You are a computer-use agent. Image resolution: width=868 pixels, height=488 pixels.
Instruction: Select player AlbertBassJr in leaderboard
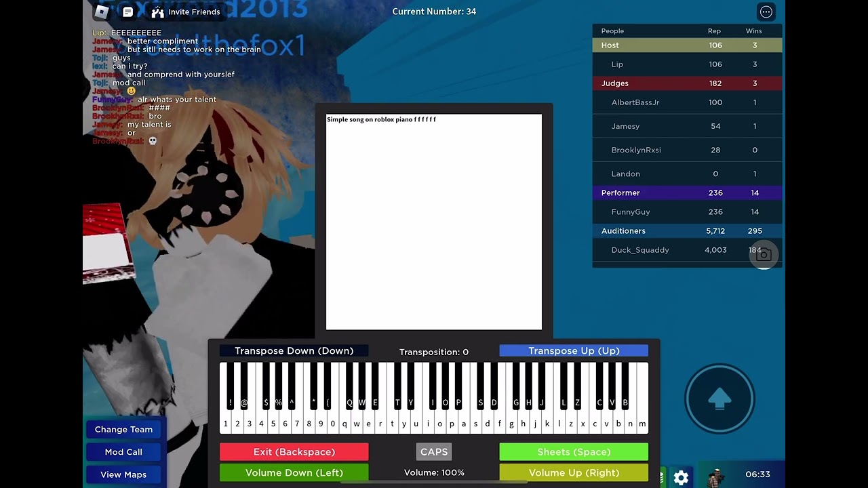pyautogui.click(x=687, y=102)
